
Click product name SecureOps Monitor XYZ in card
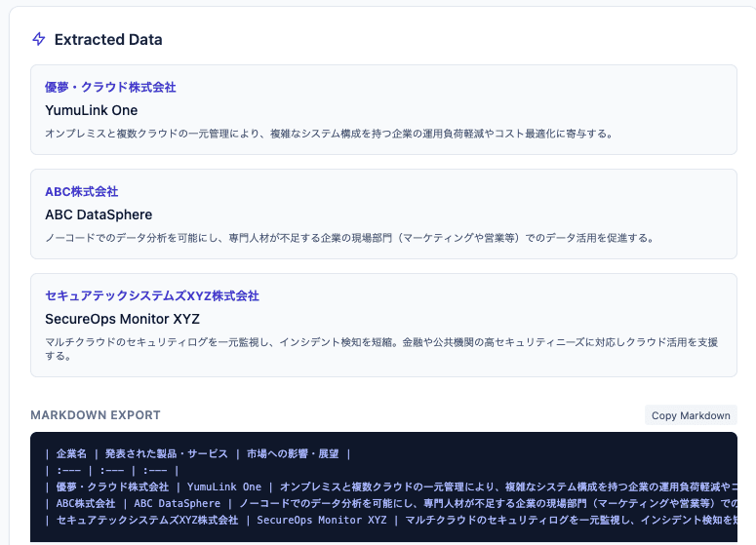coord(122,319)
